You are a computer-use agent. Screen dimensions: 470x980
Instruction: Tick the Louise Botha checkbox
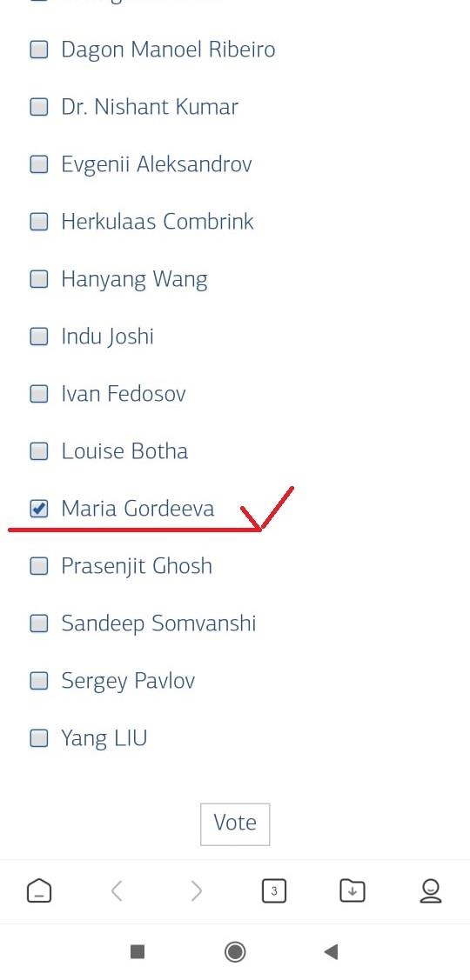39,451
